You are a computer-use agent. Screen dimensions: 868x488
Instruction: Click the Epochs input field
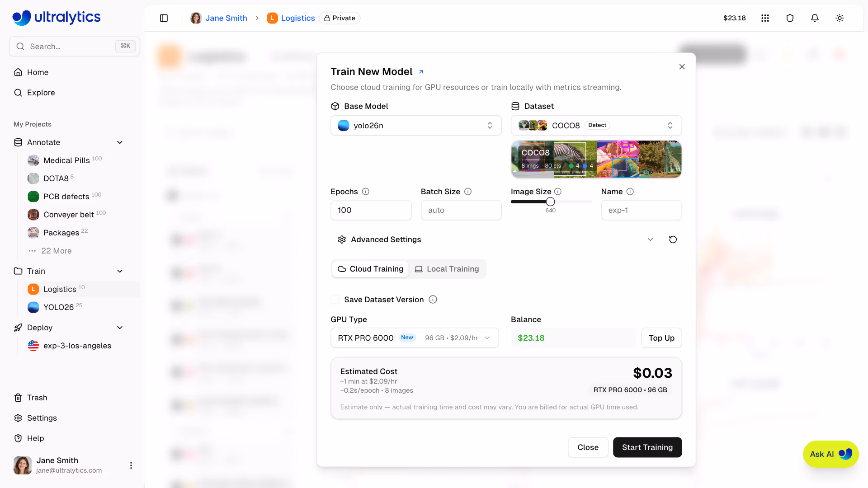(x=371, y=210)
